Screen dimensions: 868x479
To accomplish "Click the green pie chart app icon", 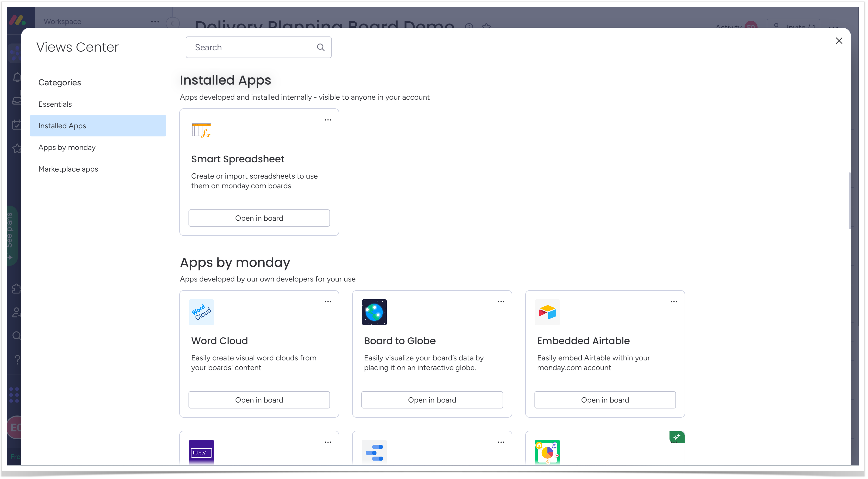I will (547, 452).
